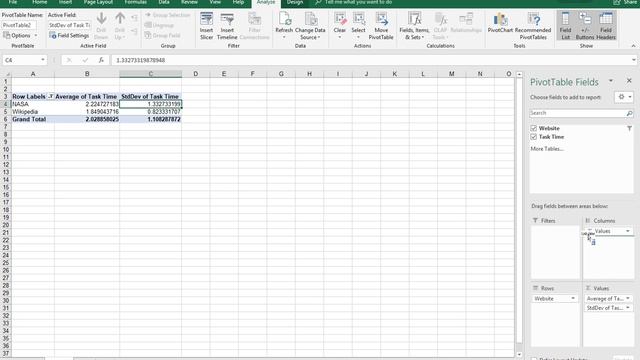The image size is (640, 360).
Task: Click the Search fields box
Action: pos(577,113)
